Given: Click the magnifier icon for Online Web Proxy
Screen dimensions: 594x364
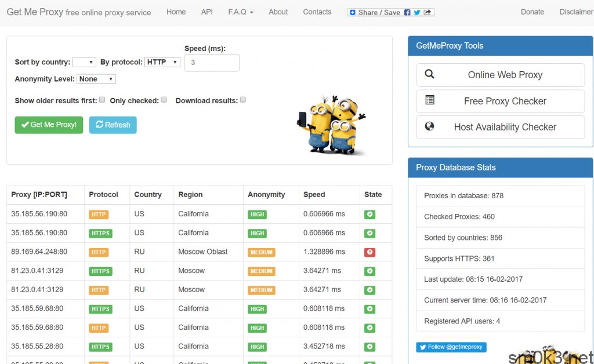Looking at the screenshot, I should [429, 74].
